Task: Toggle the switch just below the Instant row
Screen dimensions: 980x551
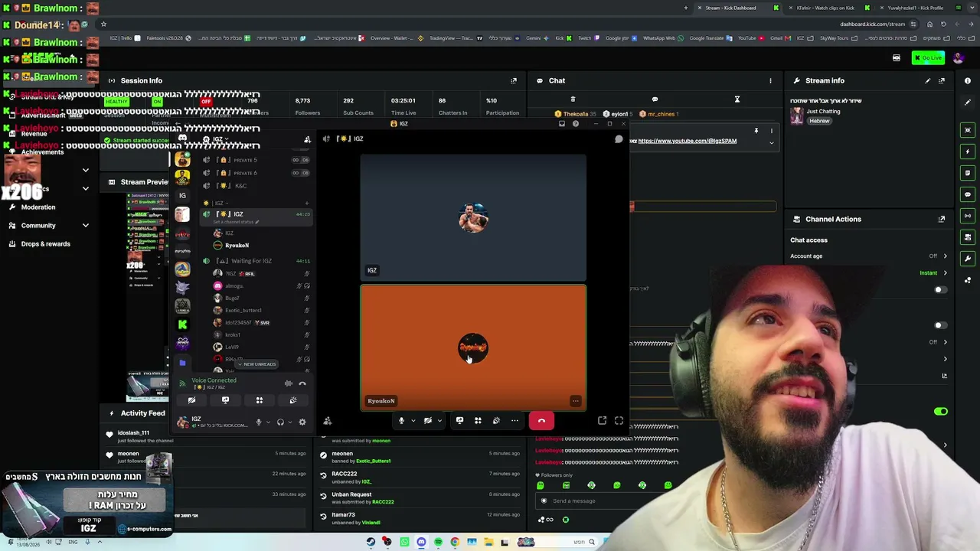Action: coord(940,290)
